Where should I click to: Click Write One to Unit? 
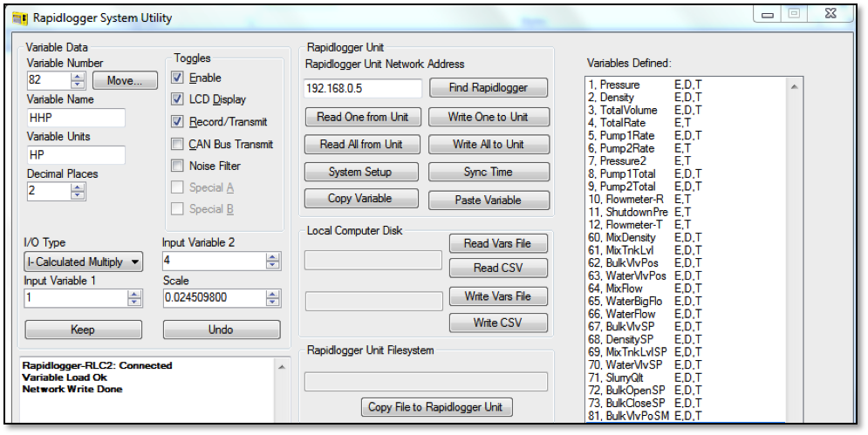tap(489, 118)
